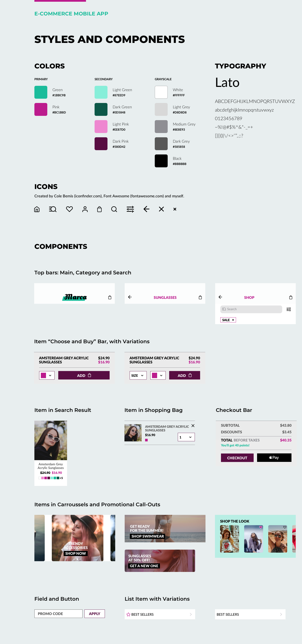Open the SIZE dropdown
This screenshot has height=644, width=302.
tap(138, 375)
